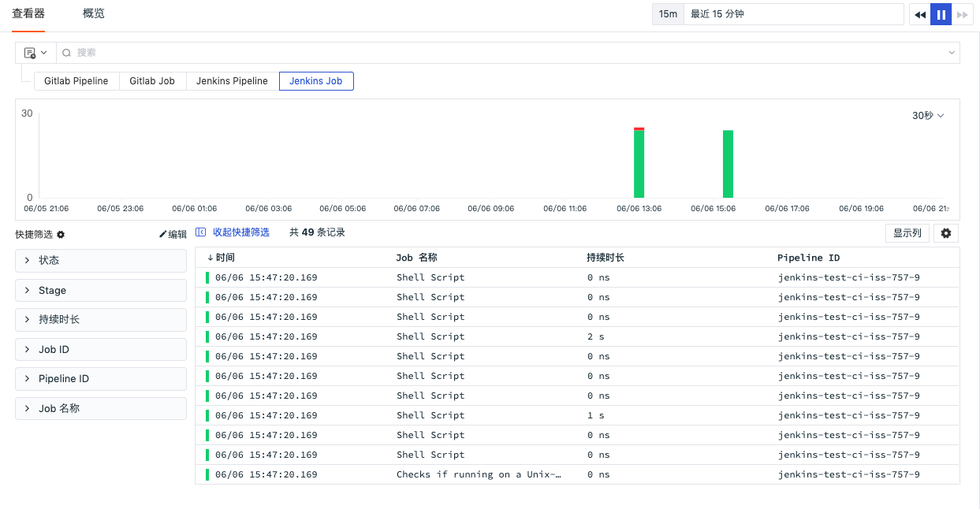Image resolution: width=980 pixels, height=509 pixels.
Task: Sort by the 时间 column header
Action: [x=221, y=258]
